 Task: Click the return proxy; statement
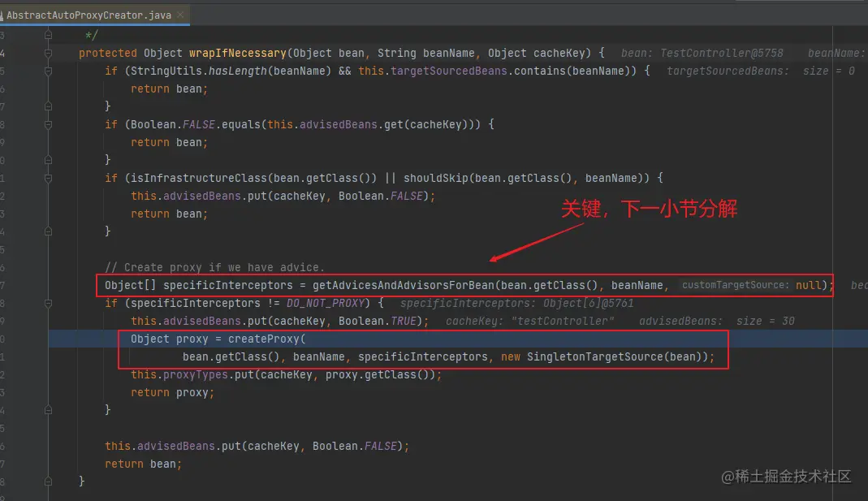pyautogui.click(x=173, y=392)
